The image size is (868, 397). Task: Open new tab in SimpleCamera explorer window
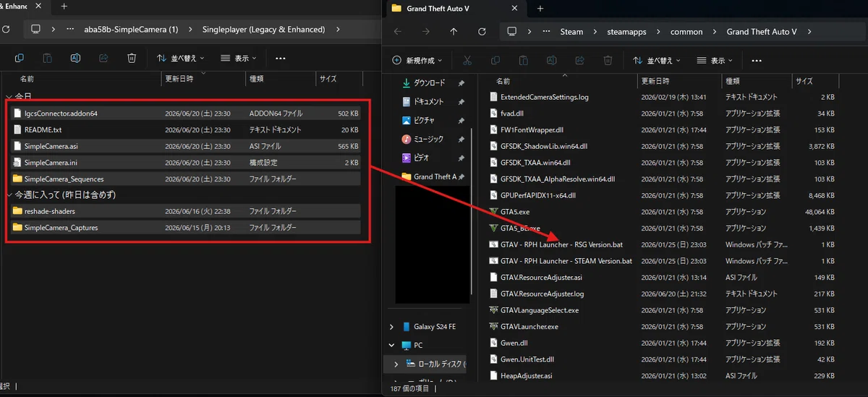64,7
